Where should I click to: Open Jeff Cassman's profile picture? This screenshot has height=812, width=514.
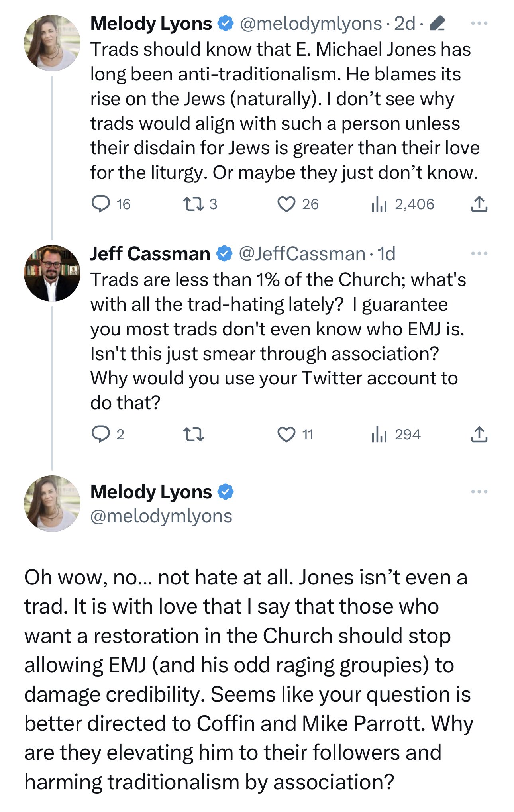(x=52, y=273)
